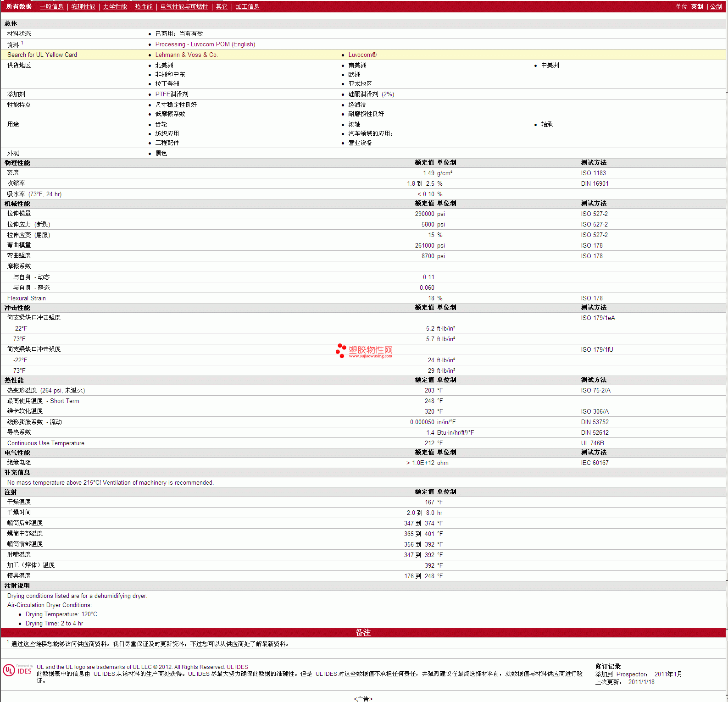Open the 热性能 tab
Screen dimensions: 728x702
[144, 6]
